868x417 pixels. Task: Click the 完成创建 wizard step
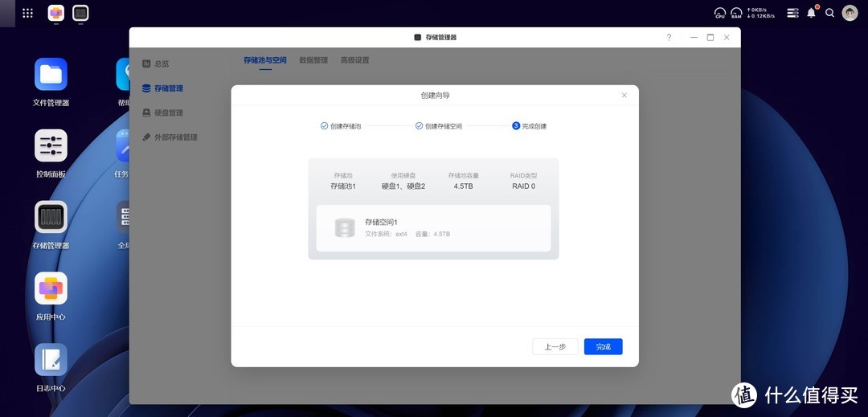[x=529, y=126]
